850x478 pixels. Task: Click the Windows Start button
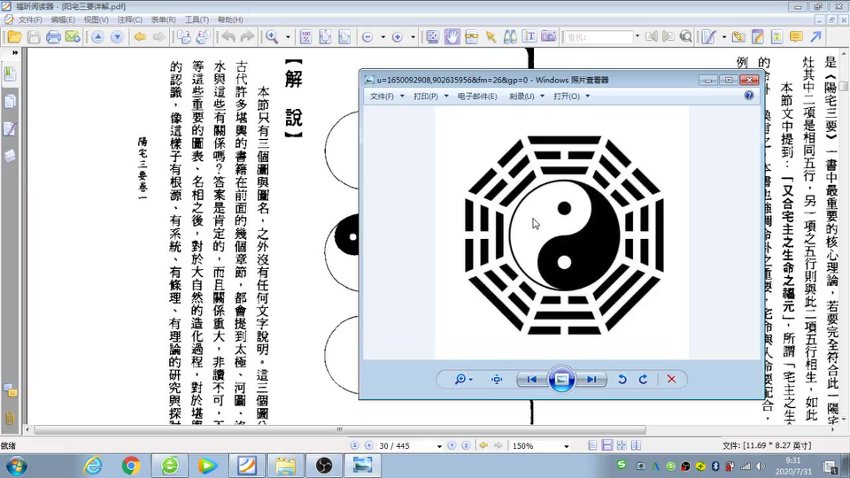click(16, 466)
